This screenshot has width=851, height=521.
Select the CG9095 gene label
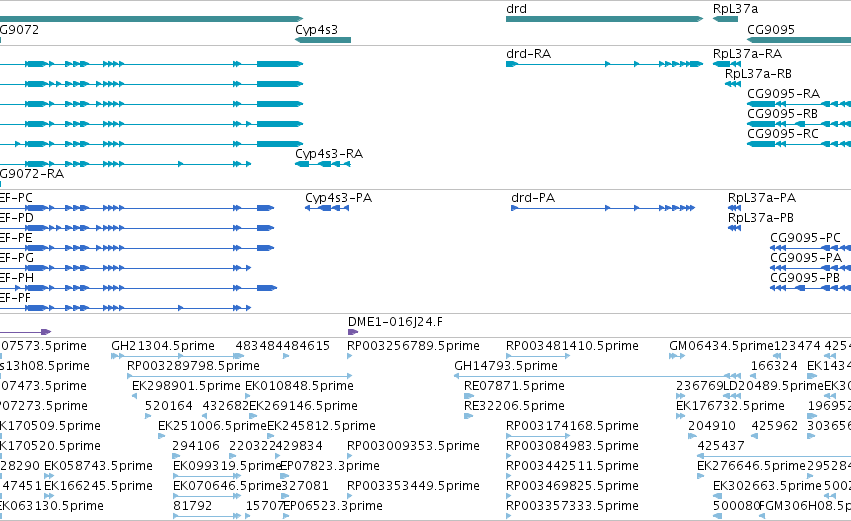coord(771,29)
